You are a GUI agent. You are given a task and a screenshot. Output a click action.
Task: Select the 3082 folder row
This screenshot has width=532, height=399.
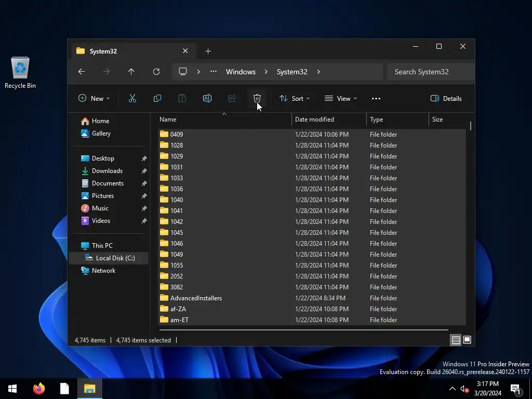pyautogui.click(x=312, y=287)
